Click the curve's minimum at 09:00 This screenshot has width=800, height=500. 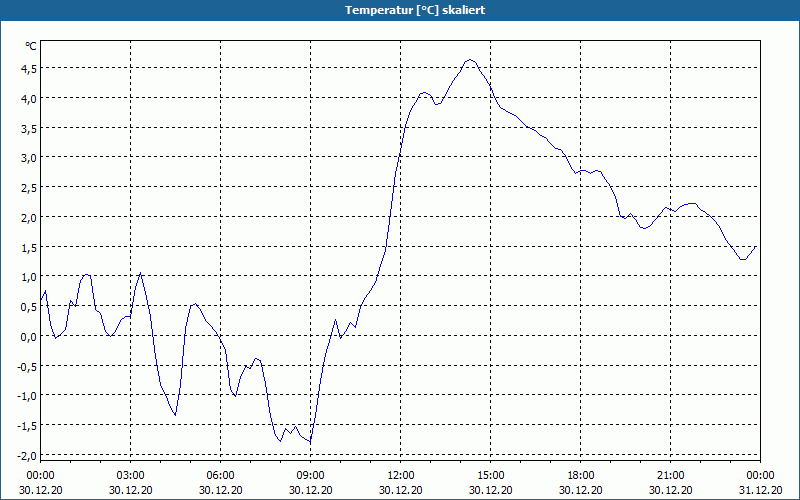(x=310, y=441)
